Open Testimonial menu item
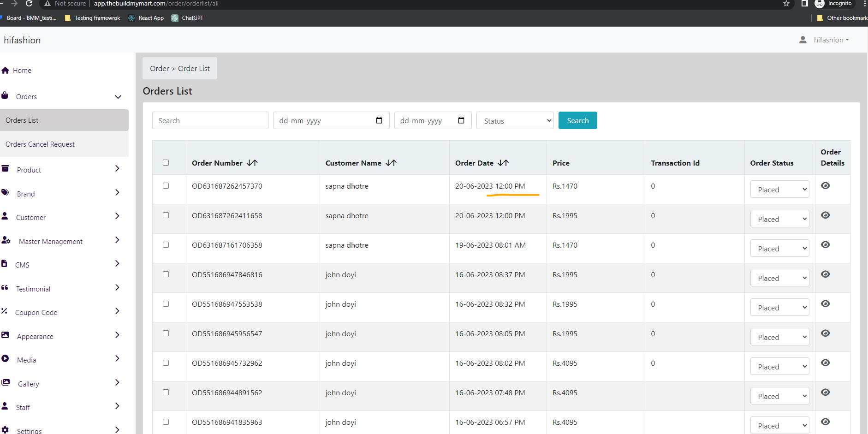Image resolution: width=868 pixels, height=434 pixels. click(x=33, y=289)
